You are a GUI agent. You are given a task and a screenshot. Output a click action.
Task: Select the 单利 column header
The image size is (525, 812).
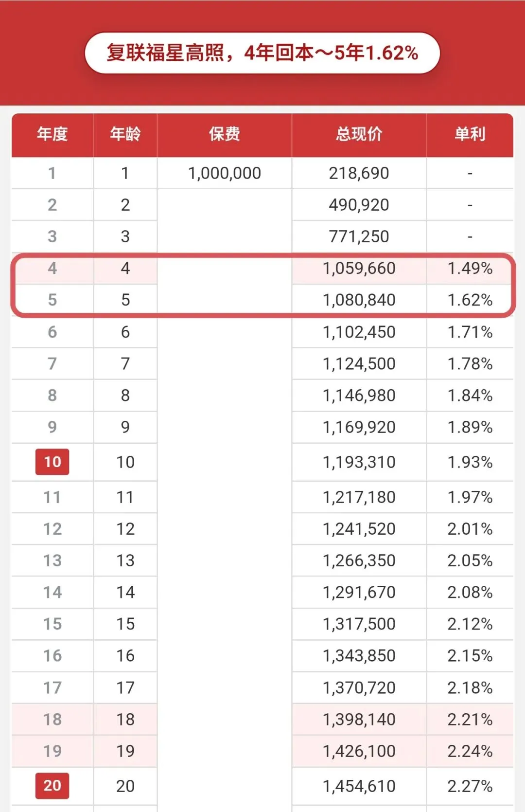(x=470, y=134)
